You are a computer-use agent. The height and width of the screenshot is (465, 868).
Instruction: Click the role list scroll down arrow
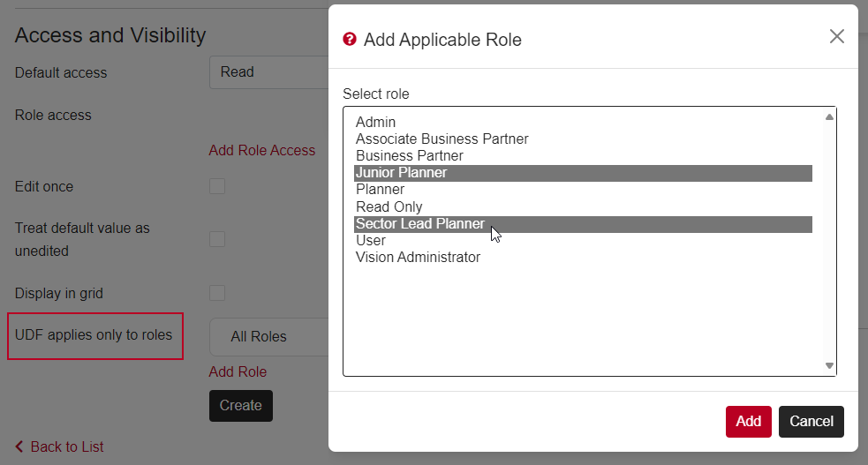click(829, 365)
